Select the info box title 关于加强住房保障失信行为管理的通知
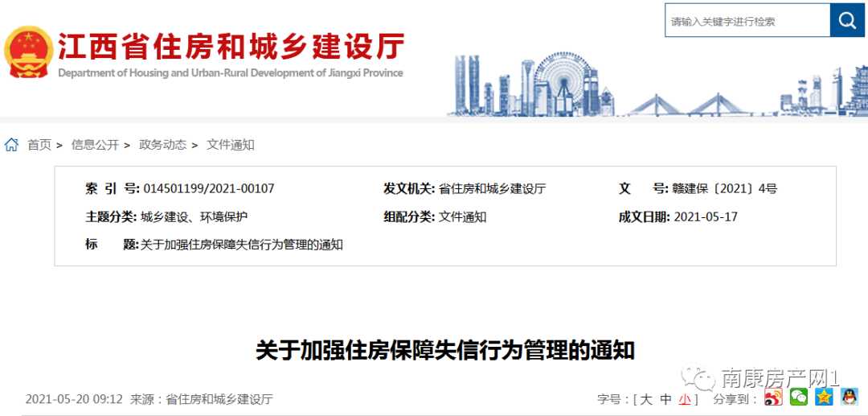The width and height of the screenshot is (868, 416). click(x=242, y=245)
